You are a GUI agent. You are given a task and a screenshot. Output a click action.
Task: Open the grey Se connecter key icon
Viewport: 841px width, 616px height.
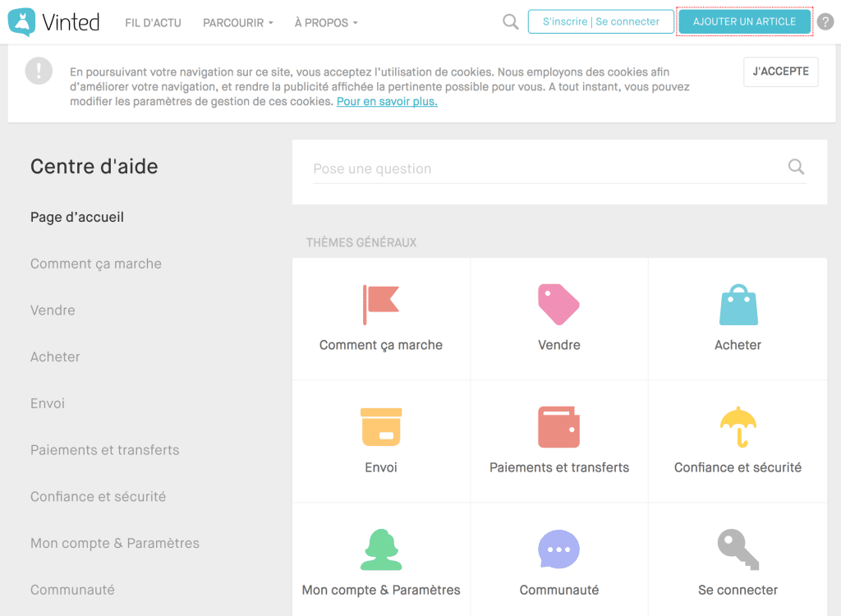pyautogui.click(x=738, y=549)
